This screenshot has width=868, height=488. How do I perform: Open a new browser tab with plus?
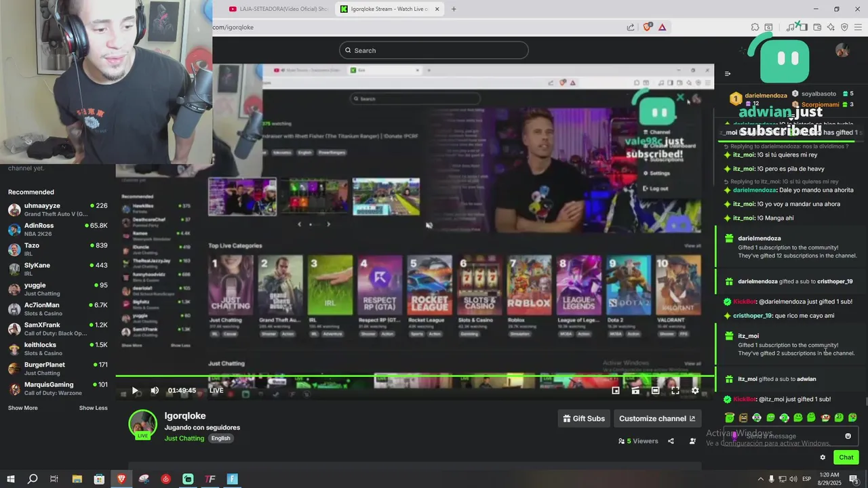coord(454,9)
